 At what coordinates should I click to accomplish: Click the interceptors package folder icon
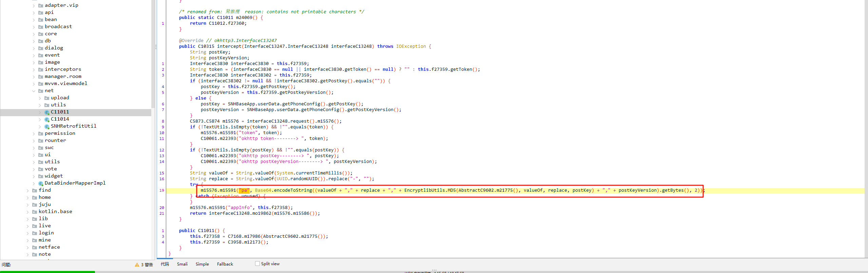(x=41, y=69)
